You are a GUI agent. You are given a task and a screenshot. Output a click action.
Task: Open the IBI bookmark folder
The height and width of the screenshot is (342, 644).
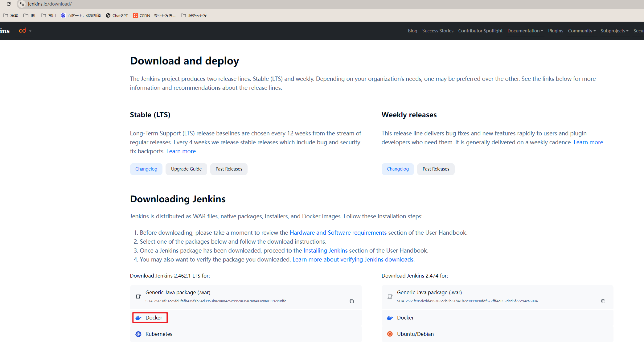pos(29,15)
